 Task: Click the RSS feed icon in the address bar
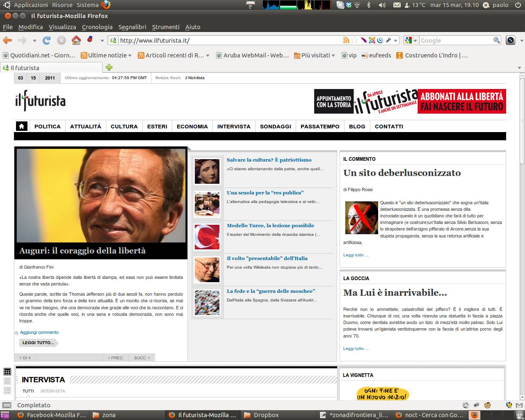[x=346, y=40]
